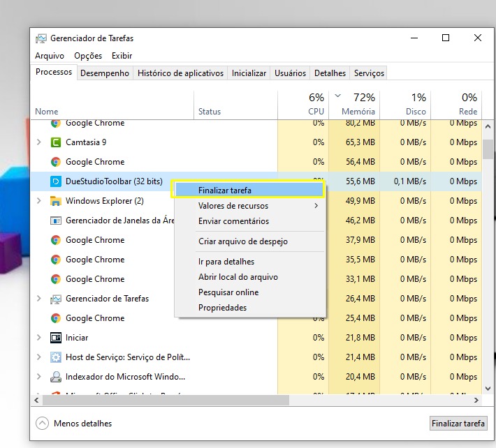Click Chrome icon in the 35,5 MB row
The width and height of the screenshot is (496, 448).
(x=56, y=260)
